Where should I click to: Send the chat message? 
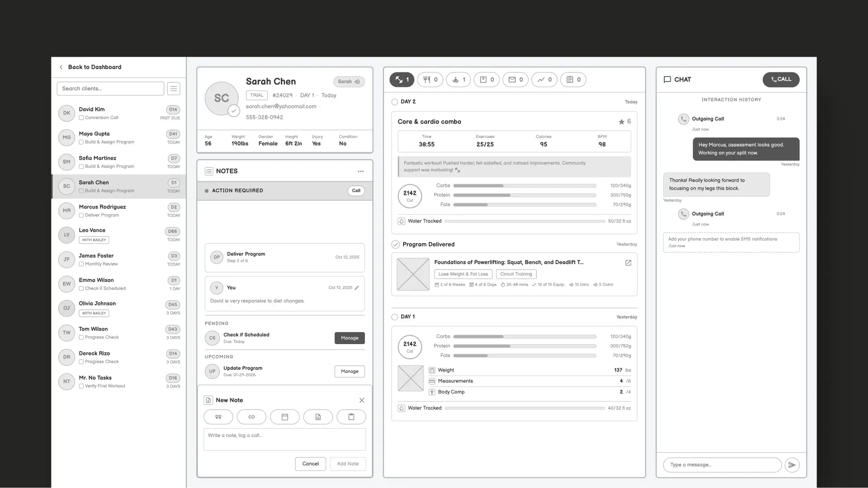coord(792,465)
